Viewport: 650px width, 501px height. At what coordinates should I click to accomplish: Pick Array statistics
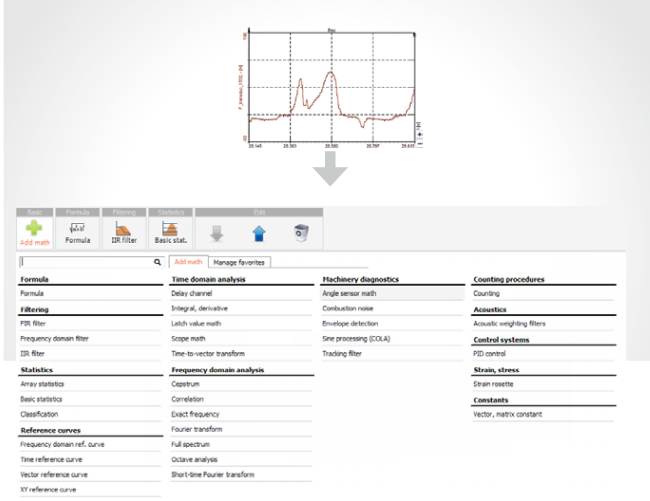coord(90,384)
